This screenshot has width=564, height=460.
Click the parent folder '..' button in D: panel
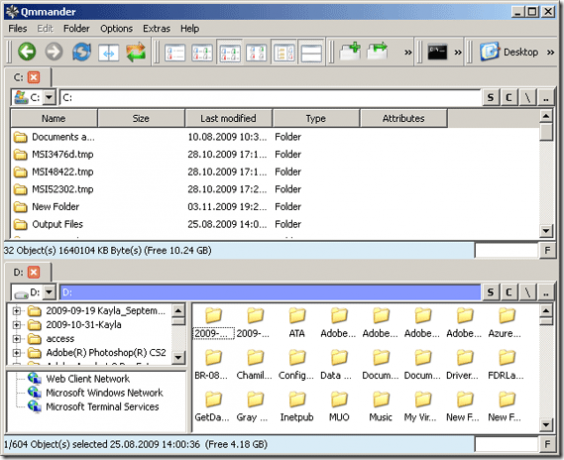click(546, 292)
